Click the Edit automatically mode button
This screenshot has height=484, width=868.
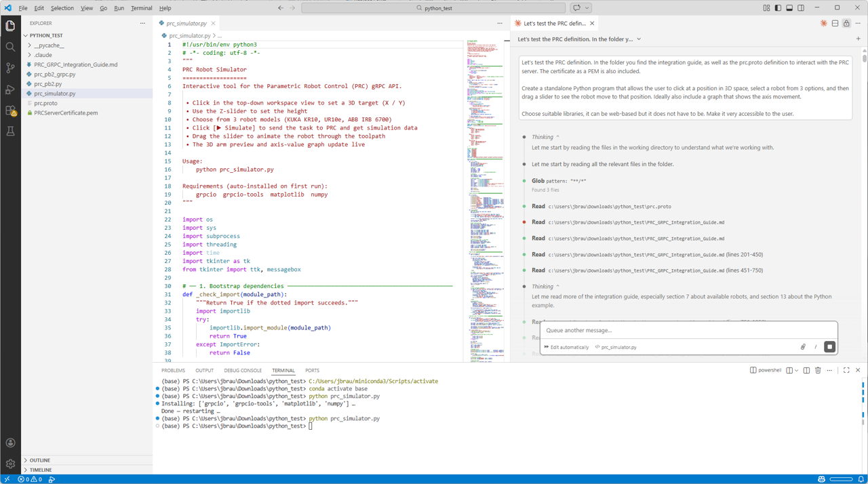(x=566, y=347)
